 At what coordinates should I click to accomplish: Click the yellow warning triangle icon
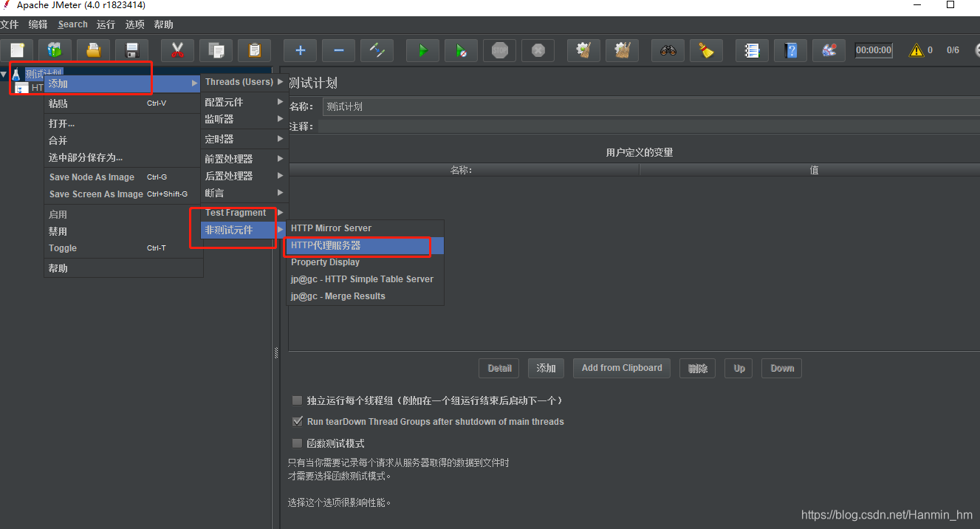[916, 50]
